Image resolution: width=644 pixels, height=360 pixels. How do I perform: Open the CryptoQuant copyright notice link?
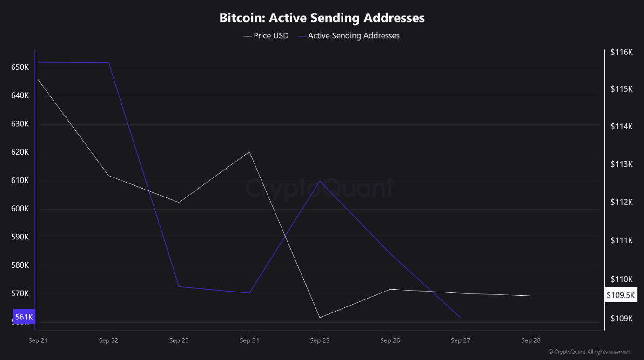pos(589,352)
